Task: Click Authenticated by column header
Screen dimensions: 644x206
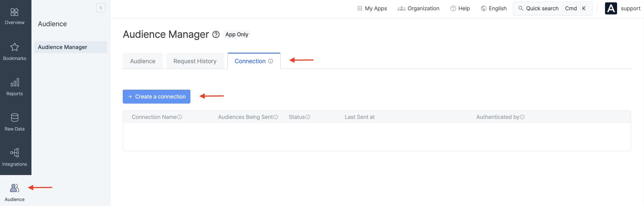Action: (x=498, y=117)
